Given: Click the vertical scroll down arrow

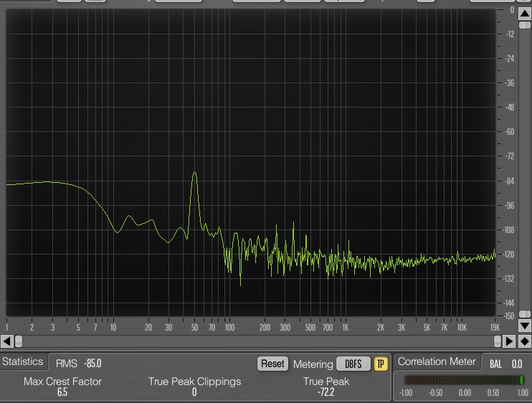Looking at the screenshot, I should tap(525, 326).
